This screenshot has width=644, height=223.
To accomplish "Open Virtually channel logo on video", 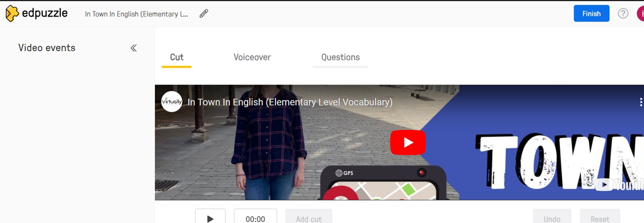I will point(172,102).
